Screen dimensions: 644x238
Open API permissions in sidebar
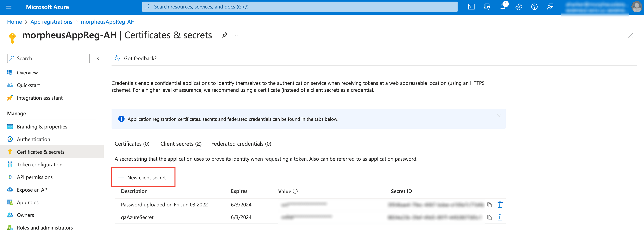click(x=34, y=177)
